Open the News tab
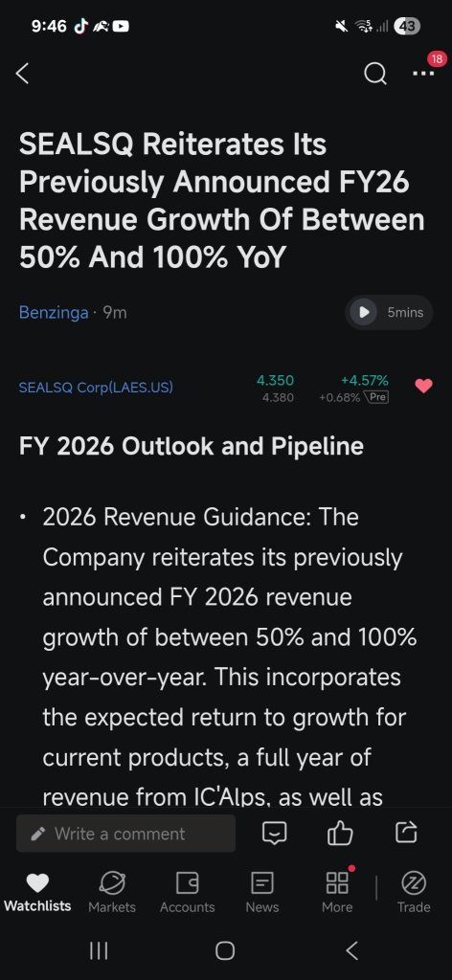Screen dimensions: 452x980 tap(262, 893)
